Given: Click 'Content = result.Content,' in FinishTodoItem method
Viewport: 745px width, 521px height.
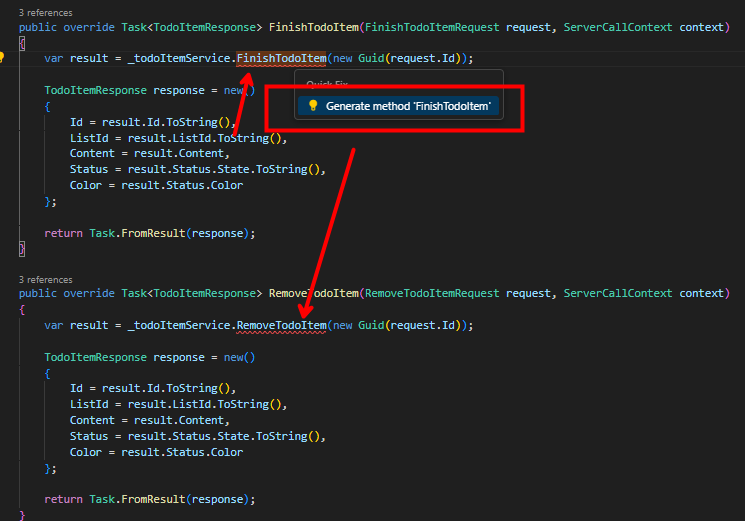Looking at the screenshot, I should 150,153.
